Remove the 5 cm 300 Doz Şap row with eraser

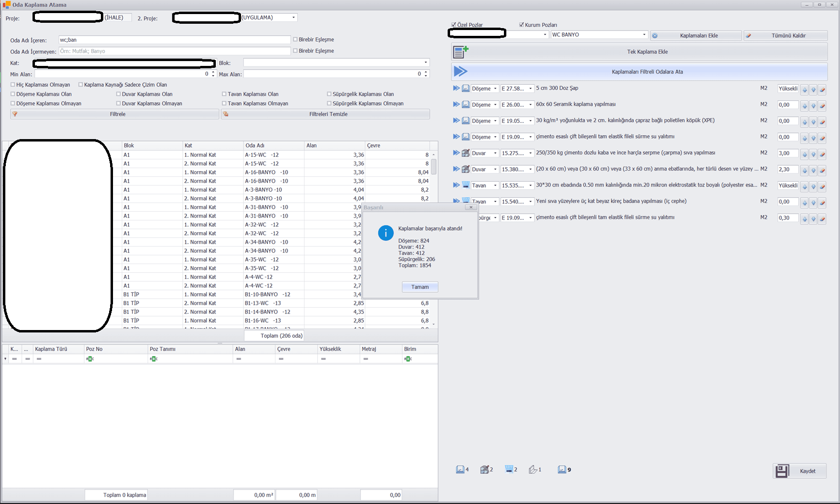[822, 90]
